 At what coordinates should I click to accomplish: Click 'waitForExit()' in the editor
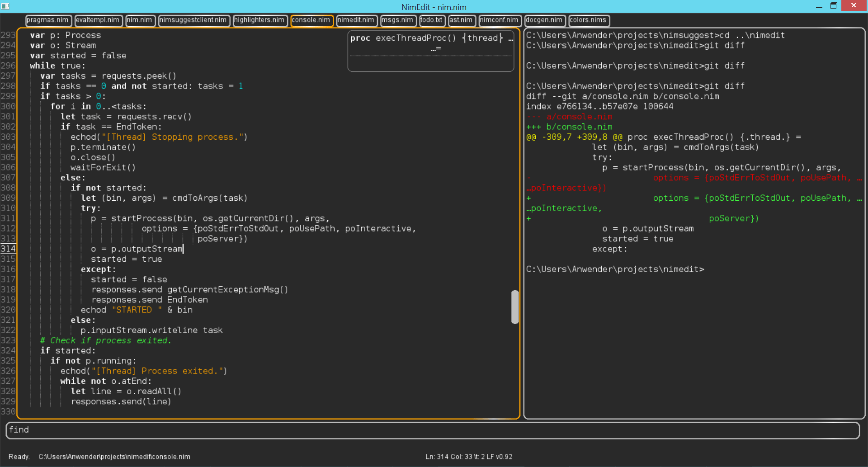tap(103, 168)
